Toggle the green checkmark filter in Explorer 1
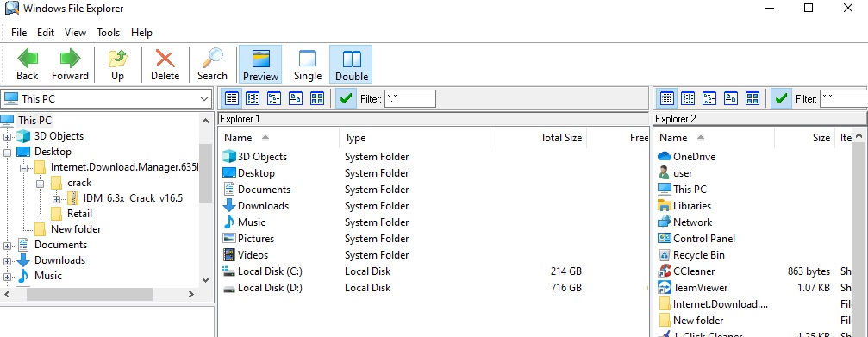868x337 pixels. pos(346,99)
